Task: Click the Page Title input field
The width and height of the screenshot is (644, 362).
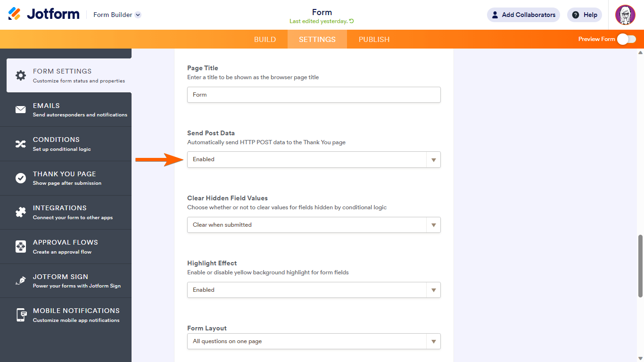Action: pyautogui.click(x=314, y=95)
